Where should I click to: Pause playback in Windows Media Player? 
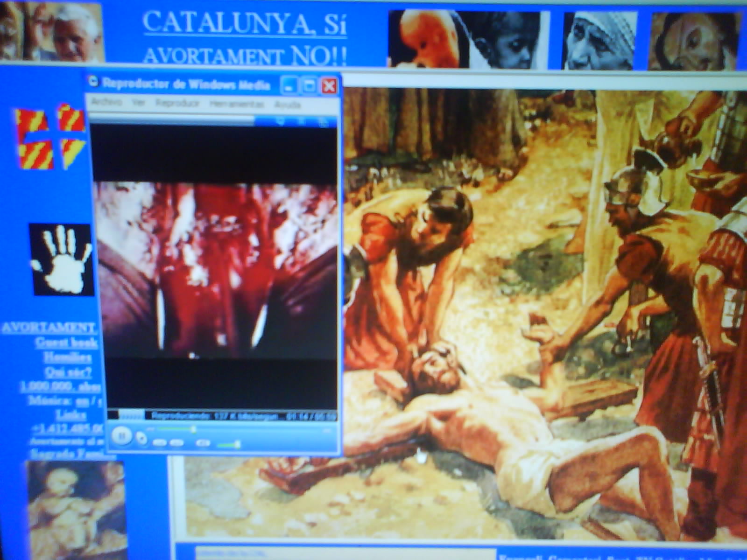coord(121,436)
